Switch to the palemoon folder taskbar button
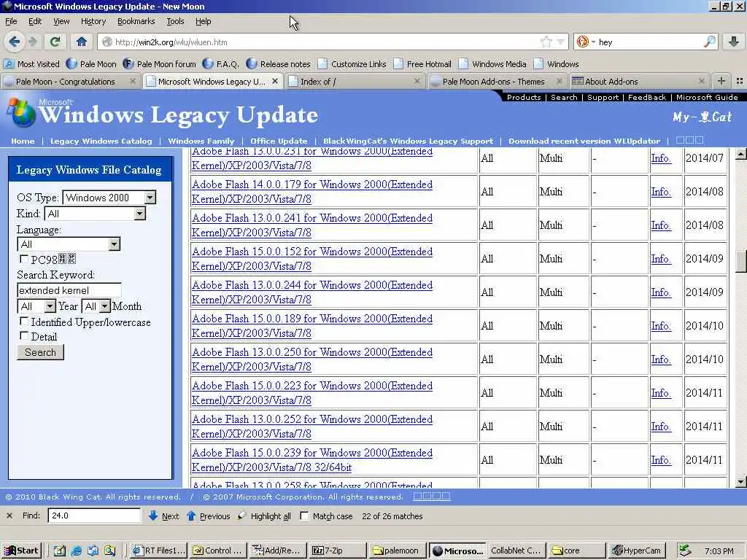The width and height of the screenshot is (747, 560). (397, 551)
